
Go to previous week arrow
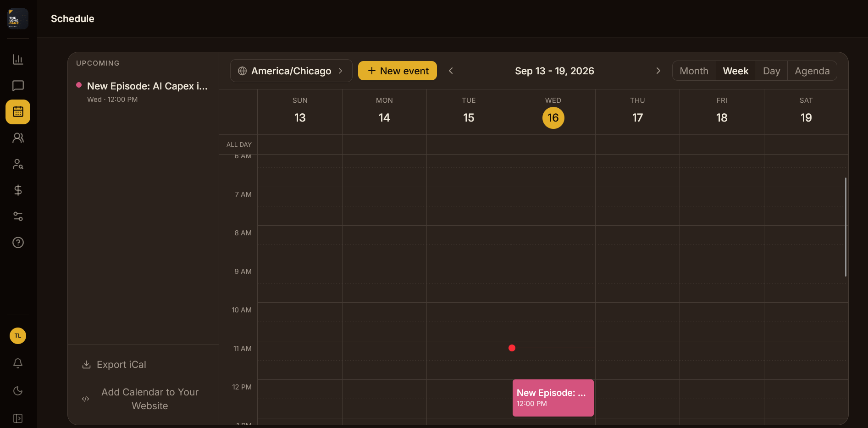coord(451,71)
